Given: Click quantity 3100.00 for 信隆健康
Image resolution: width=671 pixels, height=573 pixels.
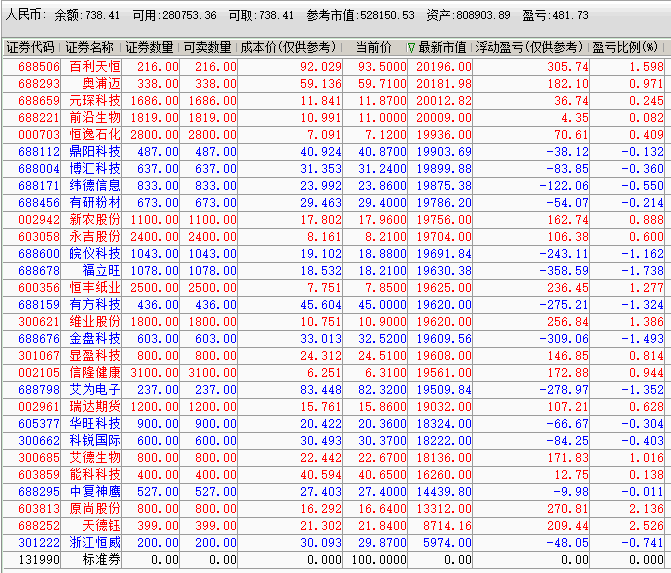Looking at the screenshot, I should click(154, 373).
